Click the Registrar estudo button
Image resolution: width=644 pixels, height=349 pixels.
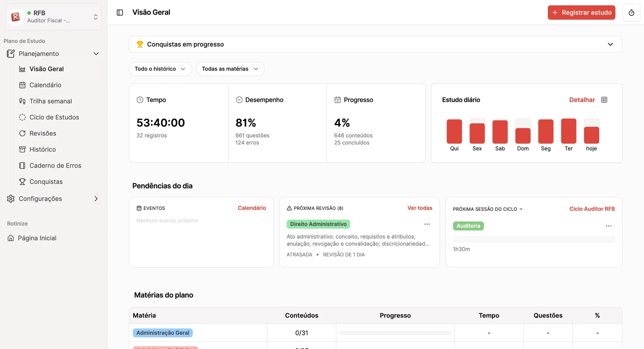click(x=581, y=12)
